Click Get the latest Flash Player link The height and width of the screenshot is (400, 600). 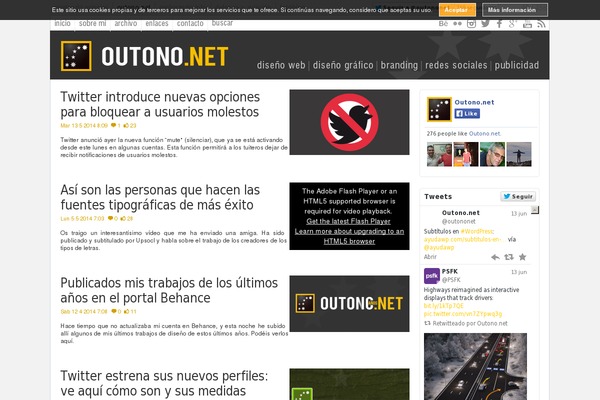point(348,221)
